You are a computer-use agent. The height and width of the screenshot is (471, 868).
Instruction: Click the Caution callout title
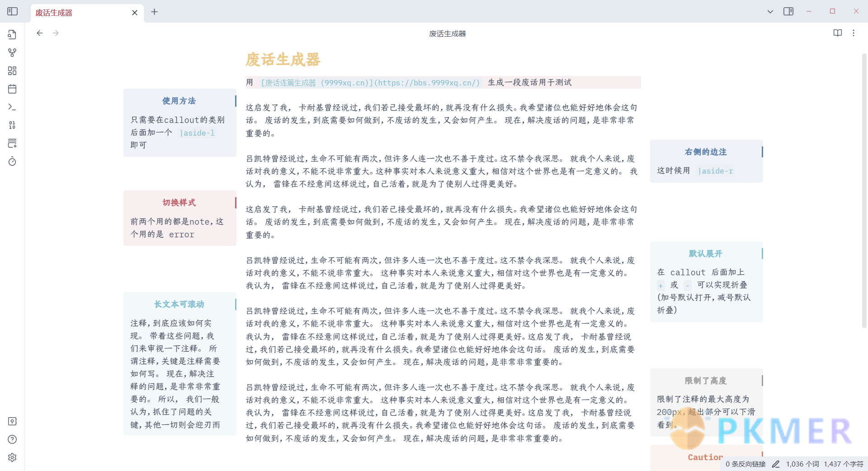click(x=705, y=457)
